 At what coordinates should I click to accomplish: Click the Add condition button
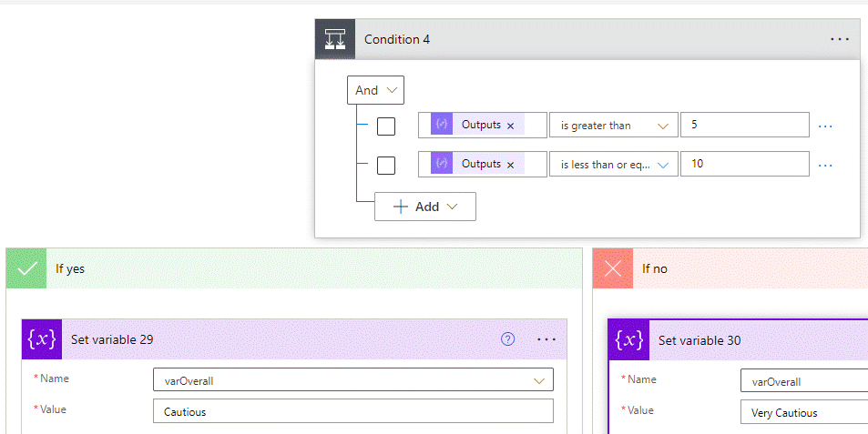pos(424,207)
